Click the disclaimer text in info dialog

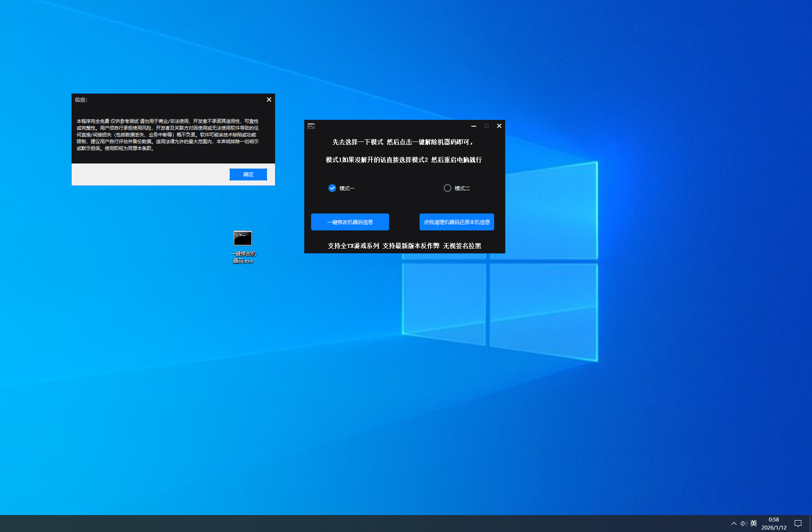tap(168, 135)
